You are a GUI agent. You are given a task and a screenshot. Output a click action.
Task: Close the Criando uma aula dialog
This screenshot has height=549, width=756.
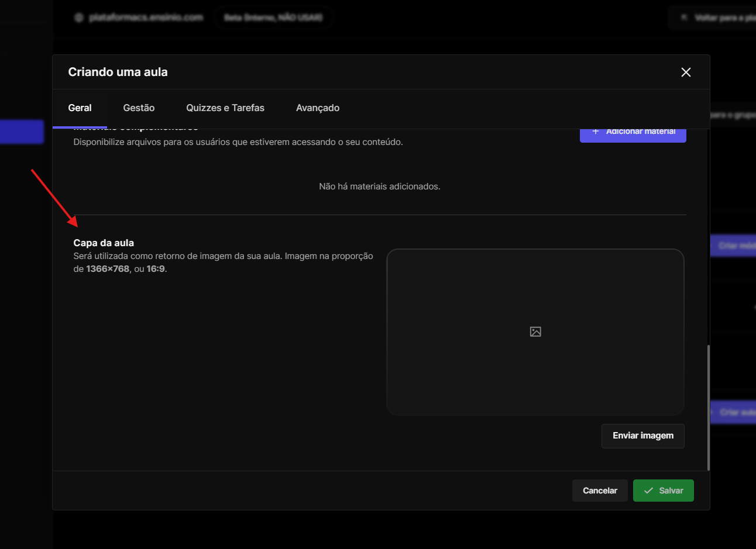(686, 72)
